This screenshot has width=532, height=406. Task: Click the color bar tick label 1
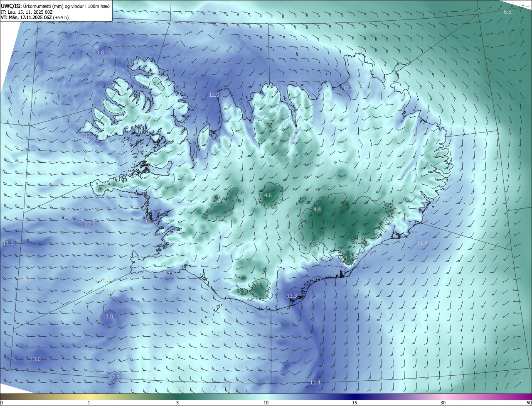pos(89,403)
